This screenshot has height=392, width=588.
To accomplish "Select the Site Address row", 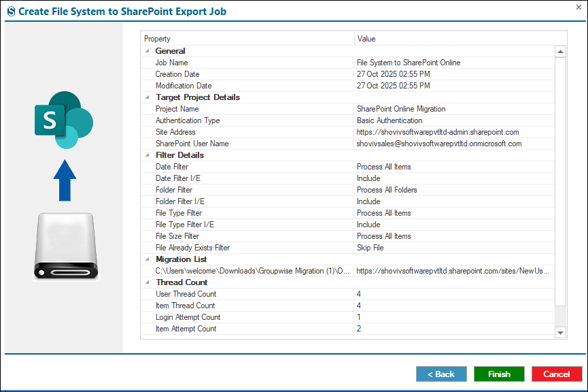I will click(x=348, y=132).
